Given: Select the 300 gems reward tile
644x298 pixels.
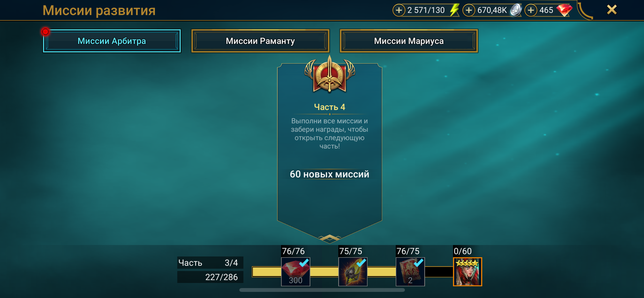Looking at the screenshot, I should click(x=296, y=272).
